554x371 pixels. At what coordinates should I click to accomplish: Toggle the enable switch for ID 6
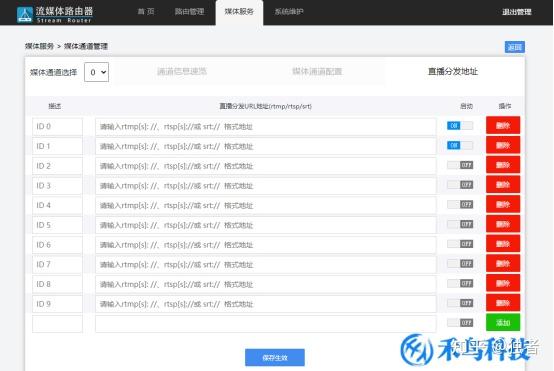coord(460,244)
